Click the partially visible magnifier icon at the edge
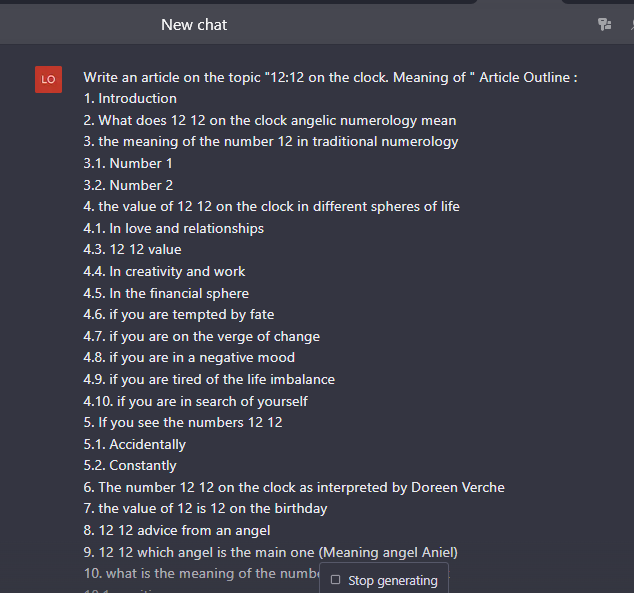 click(x=632, y=25)
